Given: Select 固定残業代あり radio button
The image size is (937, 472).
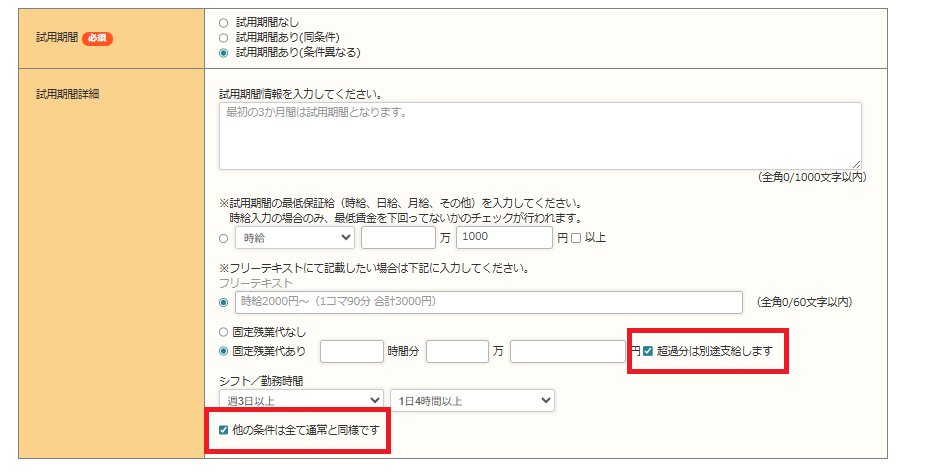Looking at the screenshot, I should pos(223,351).
